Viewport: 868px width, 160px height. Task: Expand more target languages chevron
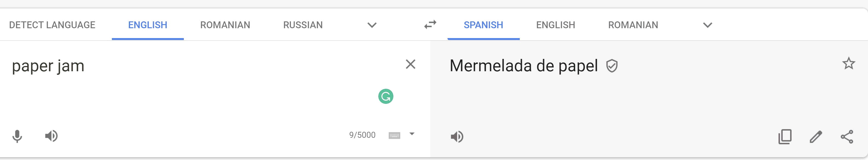click(x=708, y=25)
